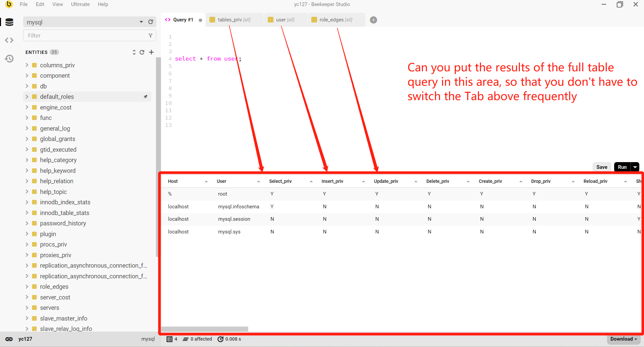Add a new entity with the plus icon
This screenshot has width=644, height=347.
[x=152, y=52]
